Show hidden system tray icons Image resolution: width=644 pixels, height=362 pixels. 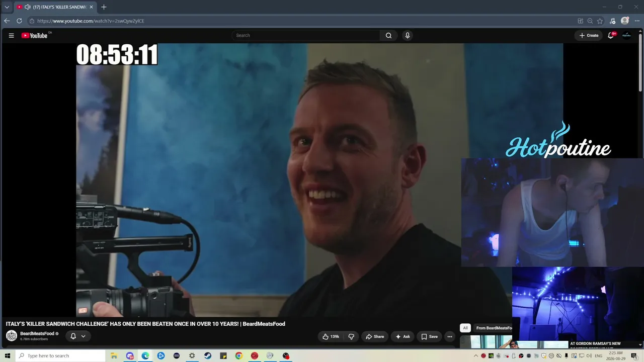click(x=476, y=356)
